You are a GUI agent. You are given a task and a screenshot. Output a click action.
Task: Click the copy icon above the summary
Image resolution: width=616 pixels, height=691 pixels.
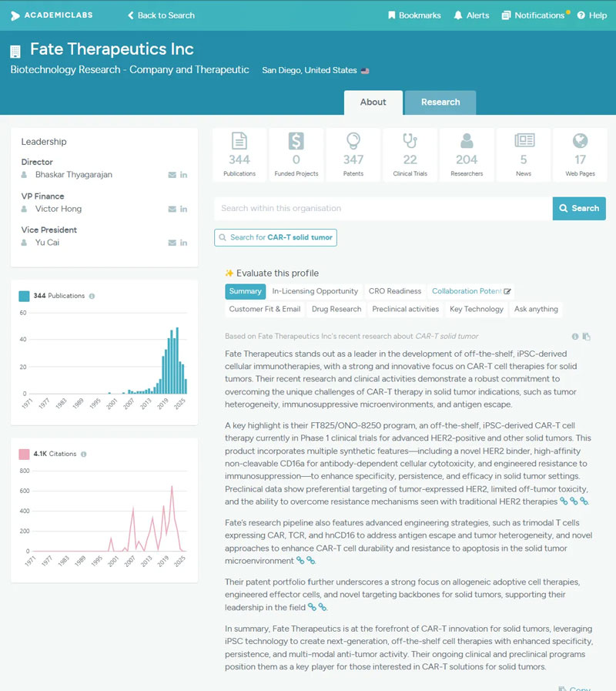click(587, 337)
